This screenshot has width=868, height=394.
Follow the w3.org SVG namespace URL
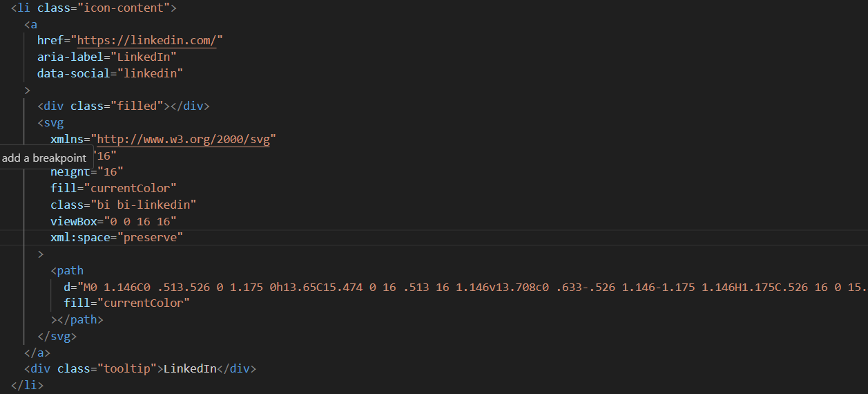point(186,139)
